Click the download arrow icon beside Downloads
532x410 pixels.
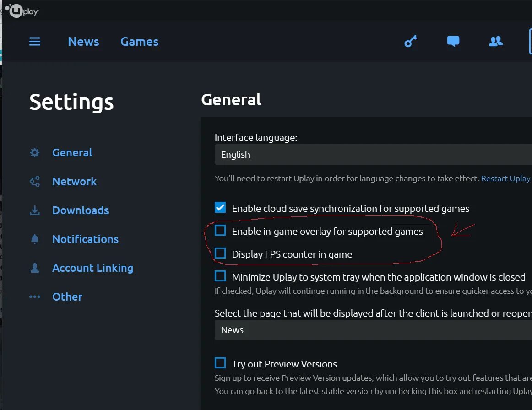tap(35, 210)
